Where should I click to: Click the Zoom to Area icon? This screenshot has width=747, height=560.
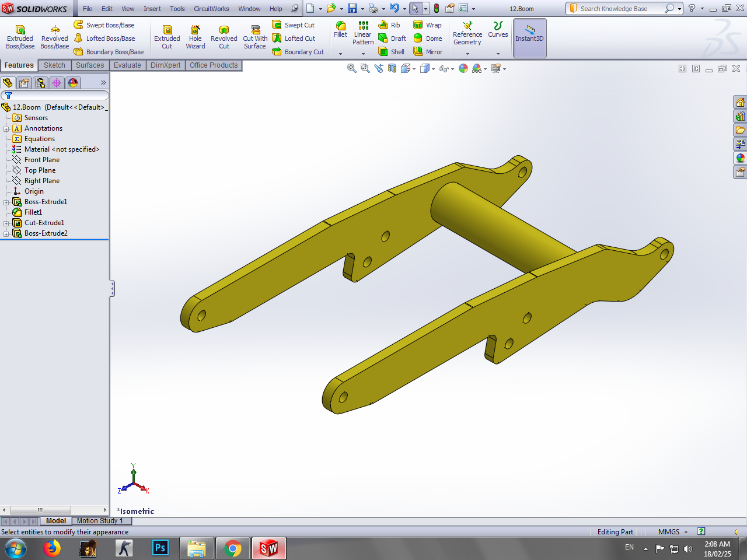coord(365,68)
